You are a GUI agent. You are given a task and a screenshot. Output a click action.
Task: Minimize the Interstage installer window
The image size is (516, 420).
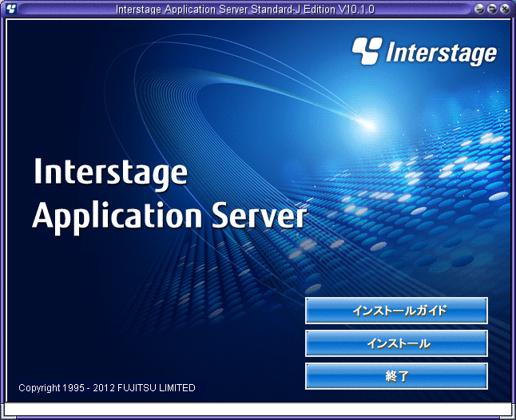point(479,9)
